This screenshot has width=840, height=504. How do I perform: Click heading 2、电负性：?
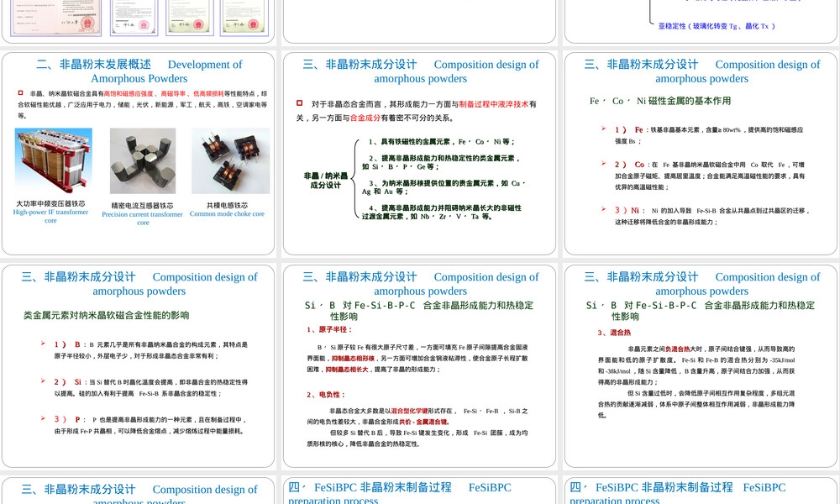(x=326, y=395)
